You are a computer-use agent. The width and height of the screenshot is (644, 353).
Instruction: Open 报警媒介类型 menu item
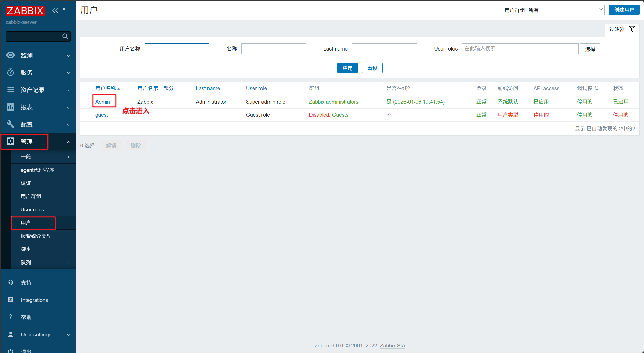(36, 236)
